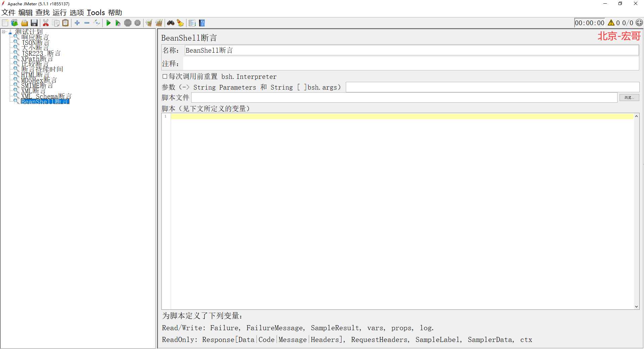Select JSON断言 in the tree
Image resolution: width=644 pixels, height=349 pixels.
click(35, 43)
